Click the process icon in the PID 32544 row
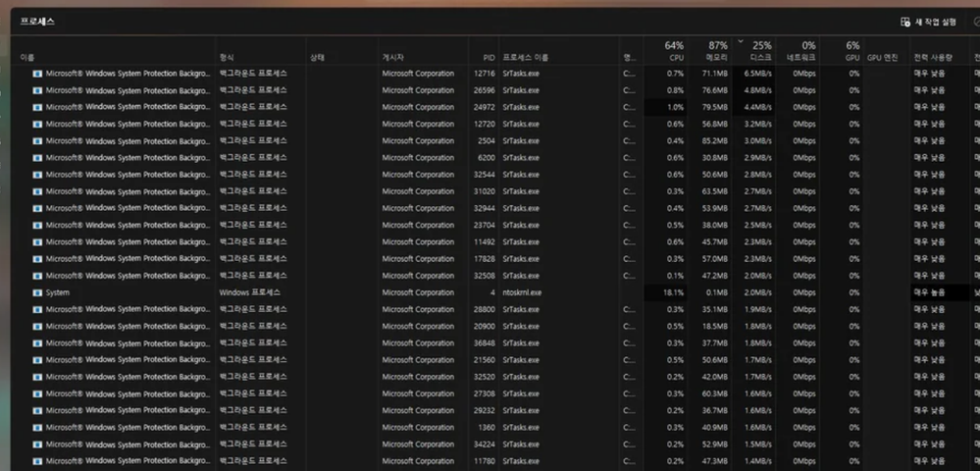 (x=37, y=175)
